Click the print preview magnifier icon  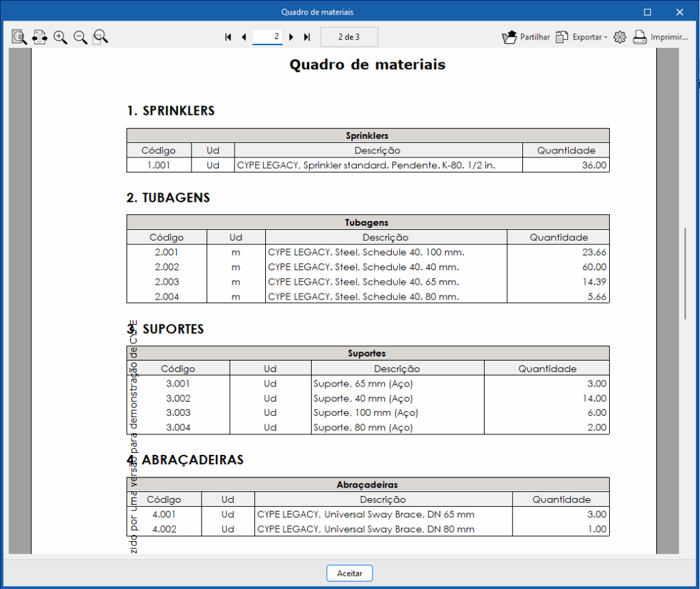click(x=18, y=37)
